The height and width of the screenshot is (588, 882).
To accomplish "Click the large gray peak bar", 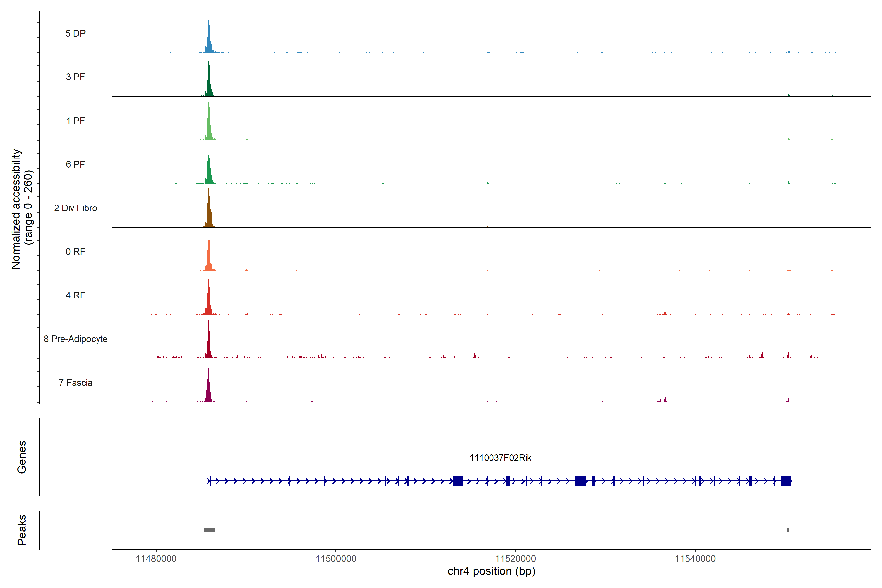I will click(210, 530).
